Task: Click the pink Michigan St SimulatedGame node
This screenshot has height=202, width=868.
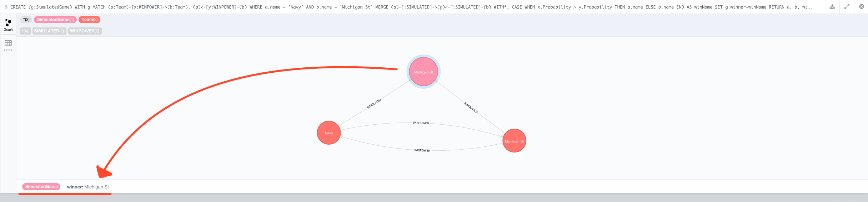Action: tap(423, 72)
